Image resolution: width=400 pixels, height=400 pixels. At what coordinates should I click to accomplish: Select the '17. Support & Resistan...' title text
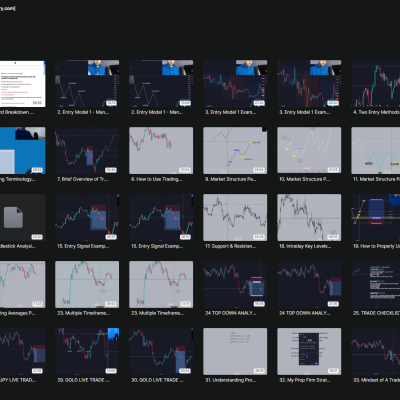click(x=231, y=246)
